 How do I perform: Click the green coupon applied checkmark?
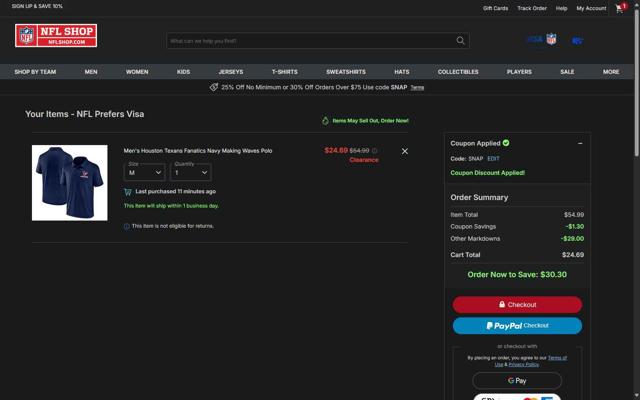[x=506, y=143]
